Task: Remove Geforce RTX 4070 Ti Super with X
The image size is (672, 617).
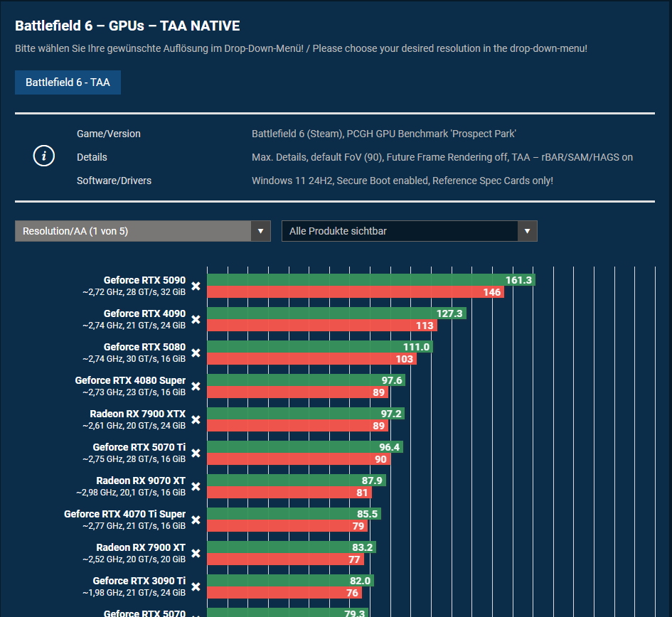Action: (196, 520)
